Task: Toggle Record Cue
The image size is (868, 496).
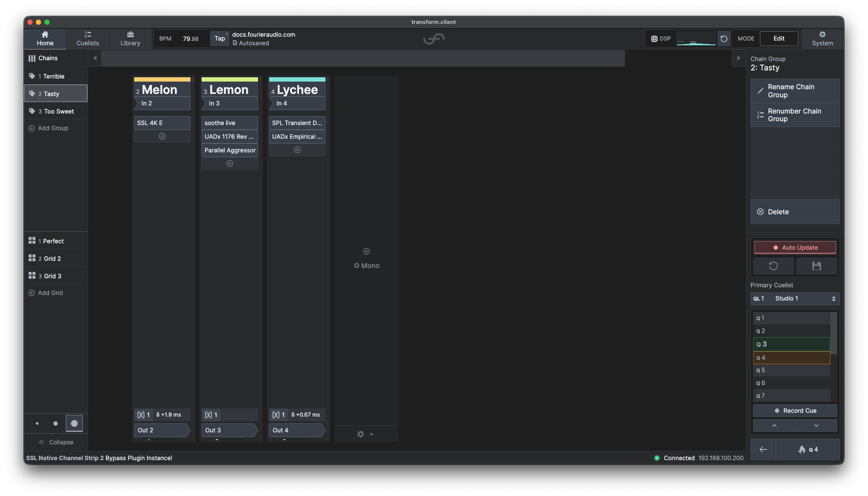Action: [795, 411]
